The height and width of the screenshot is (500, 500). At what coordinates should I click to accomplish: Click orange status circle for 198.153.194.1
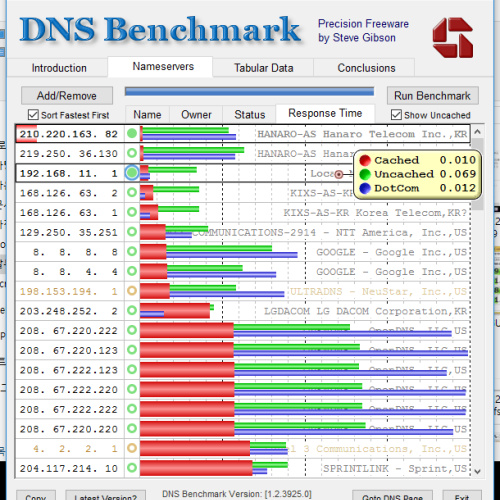click(x=132, y=291)
